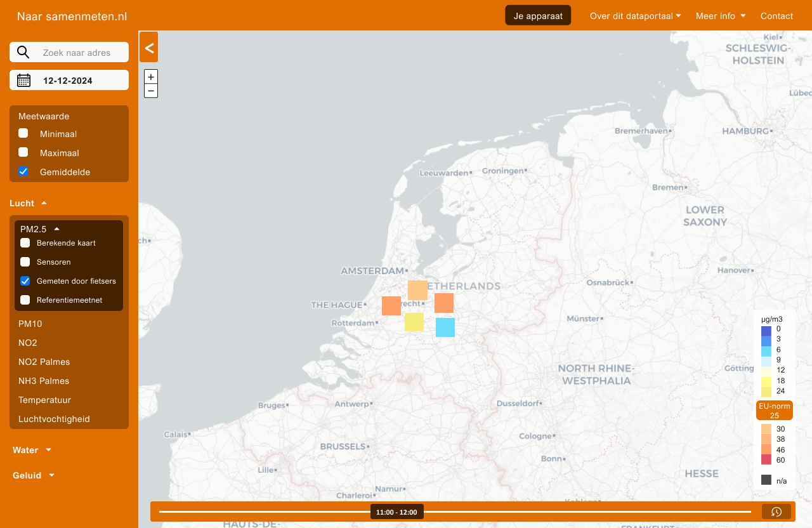
Task: Click the red 60 legend swatch
Action: (766, 459)
